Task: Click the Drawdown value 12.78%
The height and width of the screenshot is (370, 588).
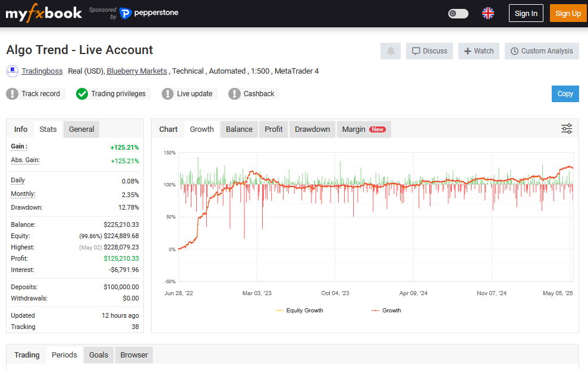Action: (x=128, y=207)
